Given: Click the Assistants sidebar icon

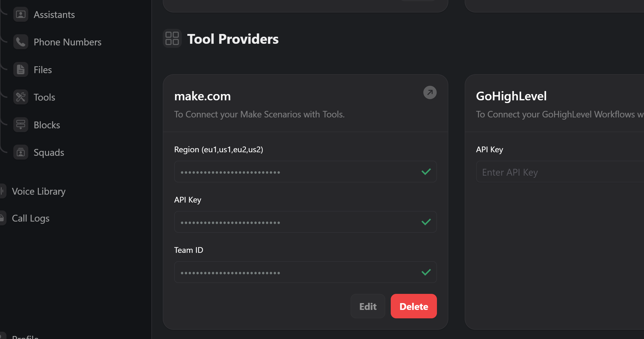Looking at the screenshot, I should [x=21, y=14].
